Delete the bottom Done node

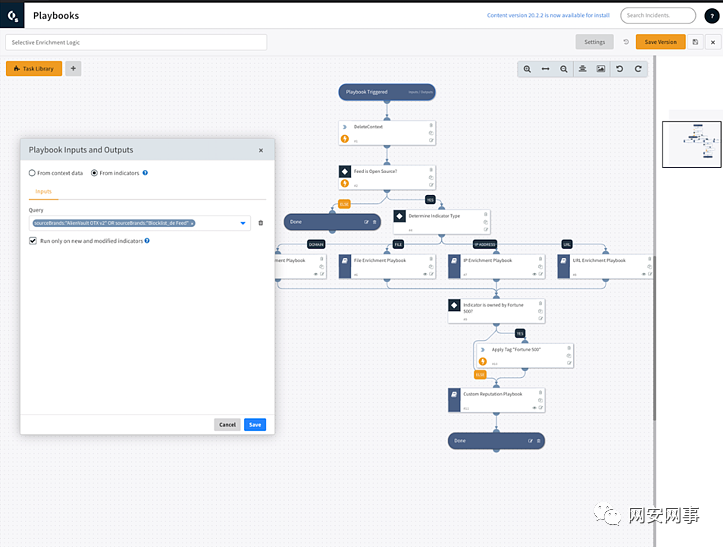pos(538,441)
